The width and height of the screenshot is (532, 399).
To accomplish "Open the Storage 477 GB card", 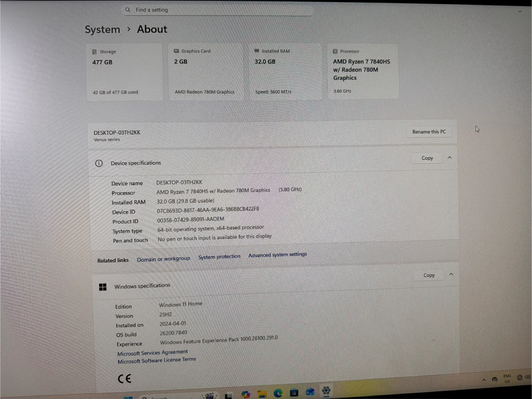I will [125, 72].
